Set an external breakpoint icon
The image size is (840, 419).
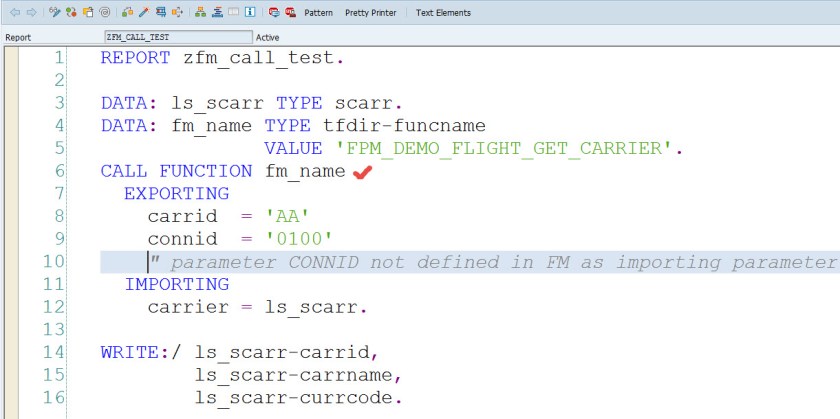(291, 12)
